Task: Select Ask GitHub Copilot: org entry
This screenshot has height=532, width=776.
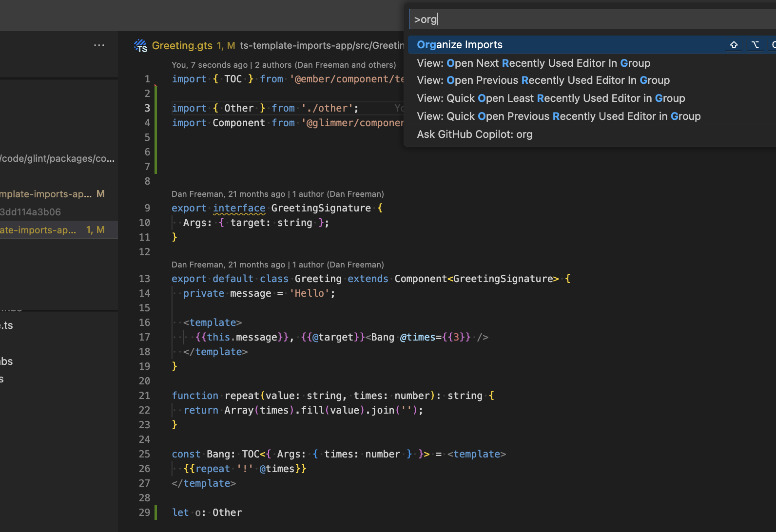Action: (474, 134)
